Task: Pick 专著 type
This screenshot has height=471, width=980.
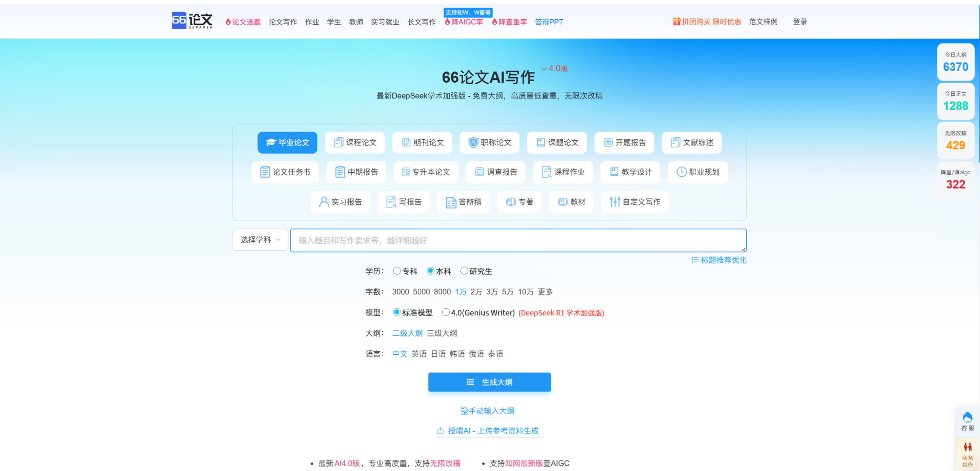Action: [x=519, y=202]
